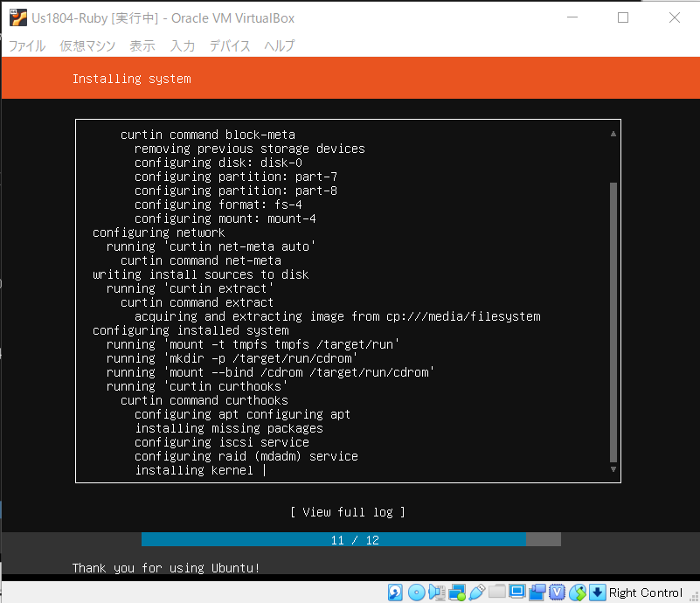Click the 'mount -t tmpfs' log line
Image resolution: width=700 pixels, height=603 pixels.
(x=253, y=344)
